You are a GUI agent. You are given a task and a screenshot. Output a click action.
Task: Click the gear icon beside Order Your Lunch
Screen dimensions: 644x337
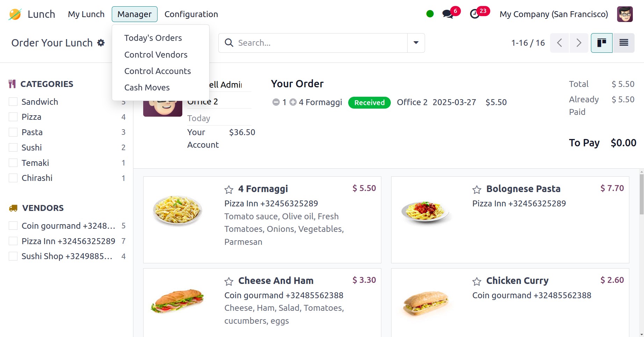point(101,43)
